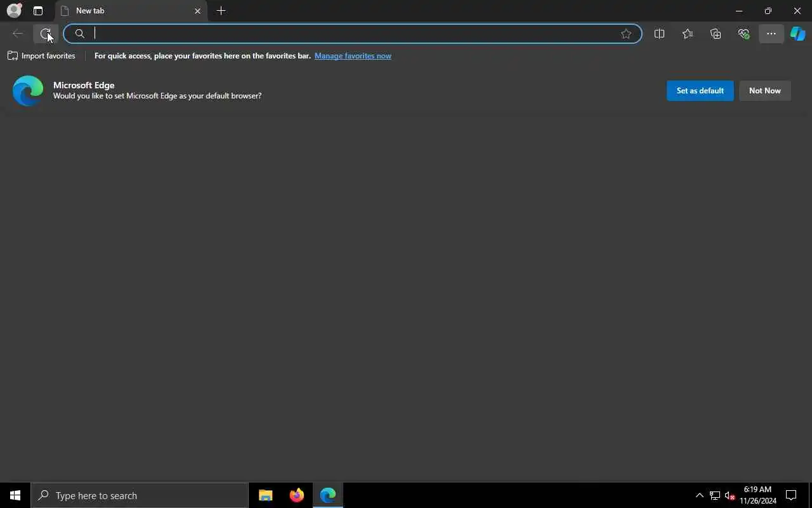The height and width of the screenshot is (508, 812).
Task: Launch Firefox from taskbar
Action: [296, 495]
